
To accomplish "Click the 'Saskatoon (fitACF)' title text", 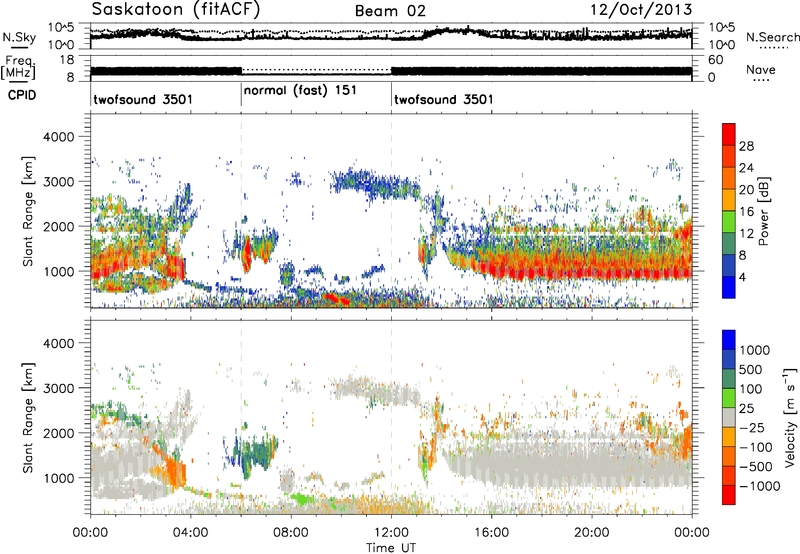I will tap(175, 10).
